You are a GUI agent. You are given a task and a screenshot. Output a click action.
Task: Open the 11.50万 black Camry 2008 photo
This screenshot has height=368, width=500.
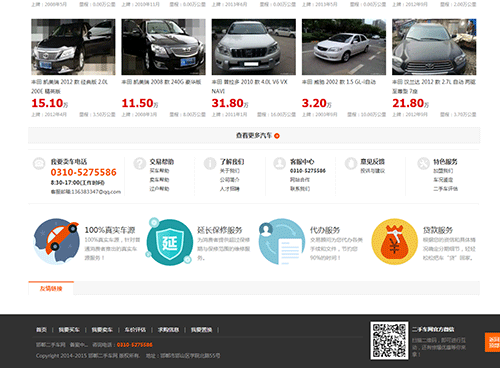pos(163,47)
